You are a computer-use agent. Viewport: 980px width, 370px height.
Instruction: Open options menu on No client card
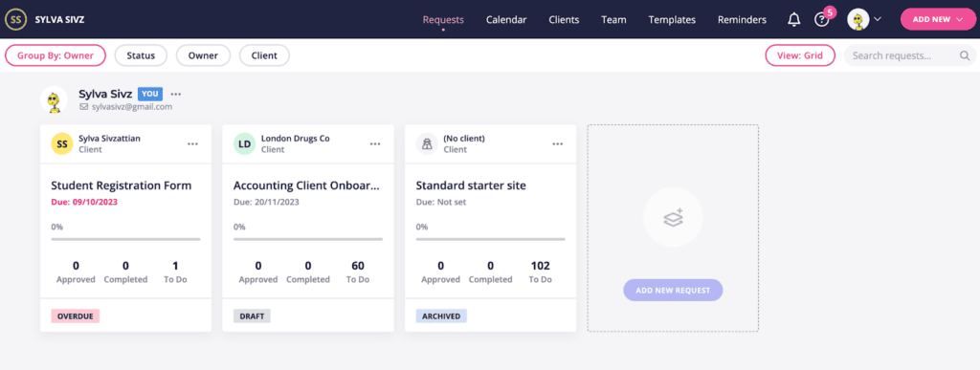(558, 144)
